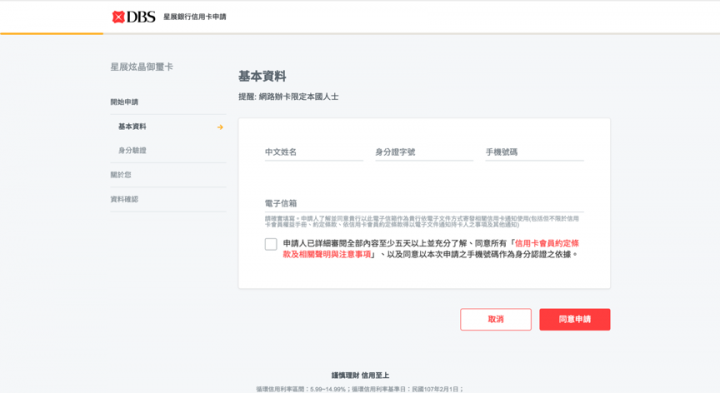
Task: Click the 循環信用利率 footer line
Action: 360,389
